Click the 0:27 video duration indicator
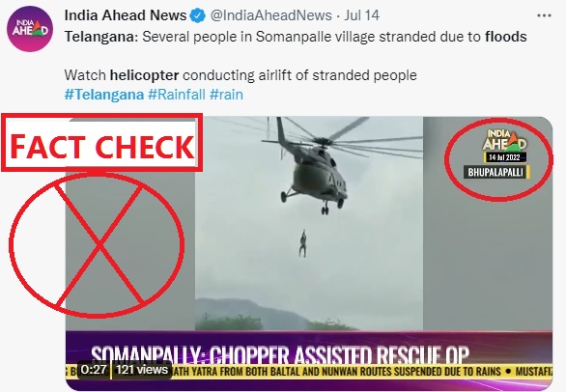Image resolution: width=566 pixels, height=392 pixels. tap(94, 370)
